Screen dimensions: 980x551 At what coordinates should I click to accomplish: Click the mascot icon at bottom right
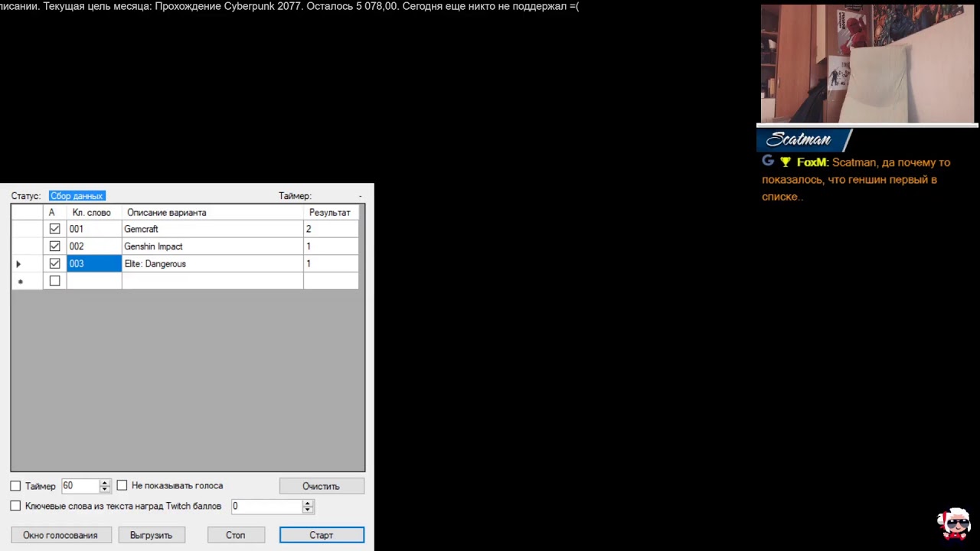(955, 523)
